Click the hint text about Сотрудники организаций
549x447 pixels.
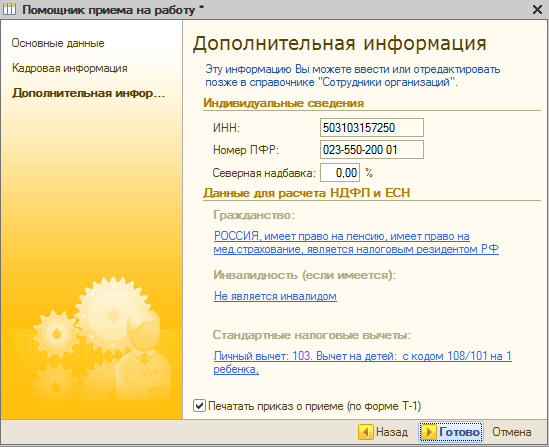point(353,76)
